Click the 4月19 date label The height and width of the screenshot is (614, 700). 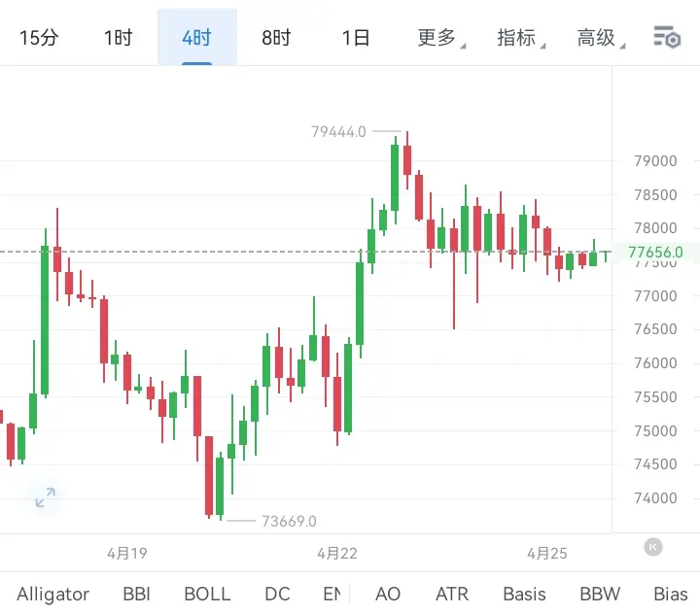coord(127,554)
